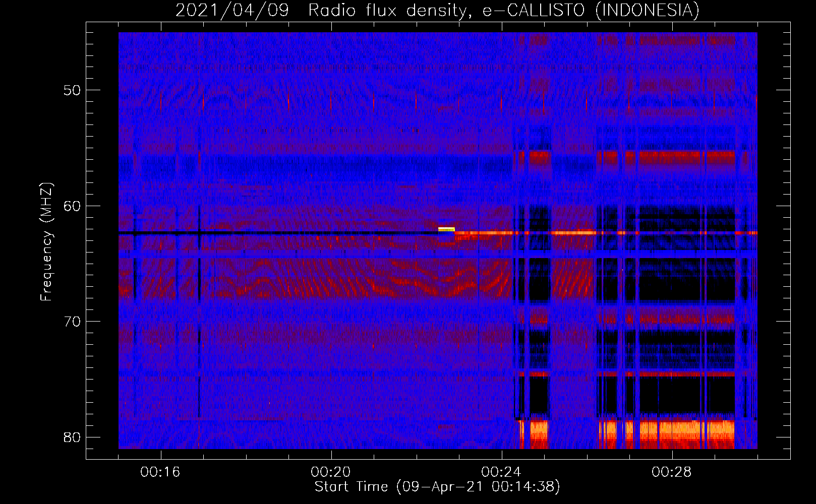Click the 50 frequency tick label

point(72,90)
